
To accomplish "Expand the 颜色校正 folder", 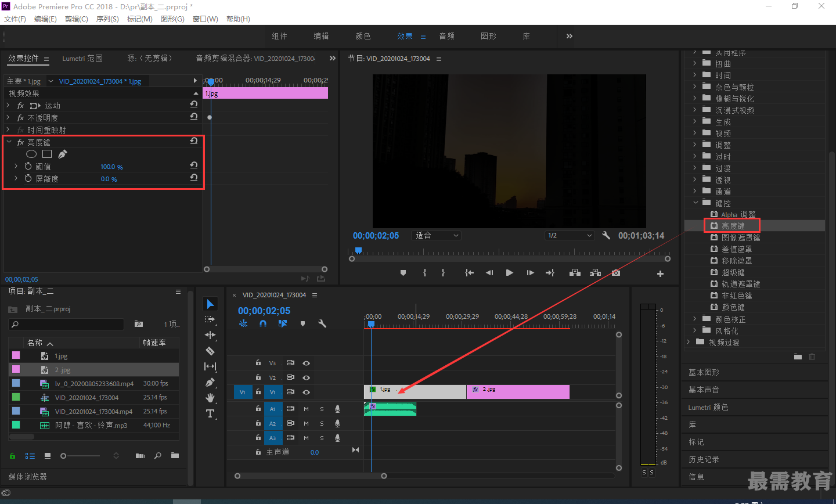I will tap(694, 319).
